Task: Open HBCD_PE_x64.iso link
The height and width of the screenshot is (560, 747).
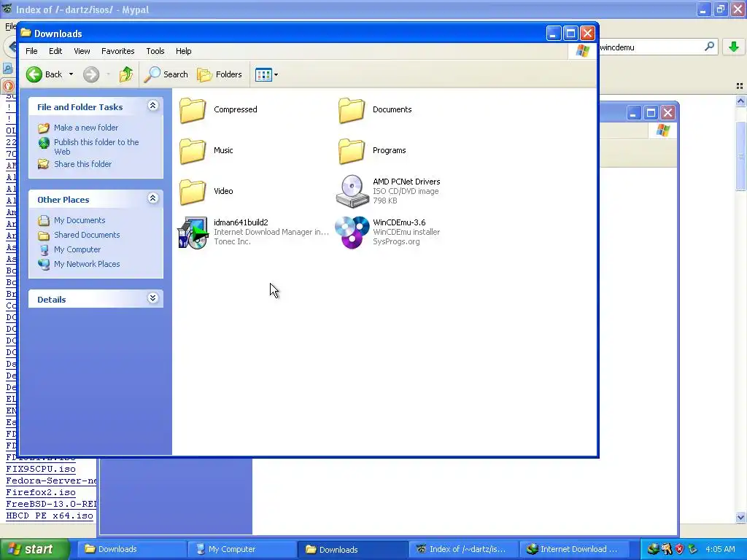Action: tap(50, 516)
